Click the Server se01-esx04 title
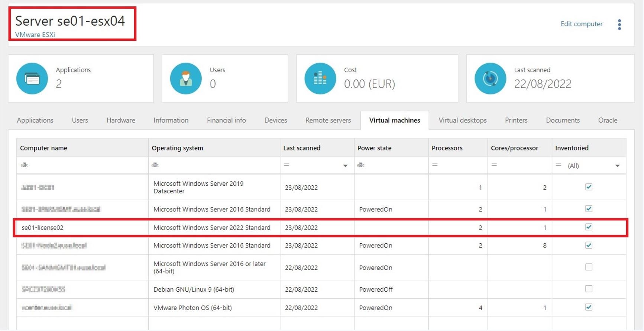The height and width of the screenshot is (331, 644). point(70,21)
